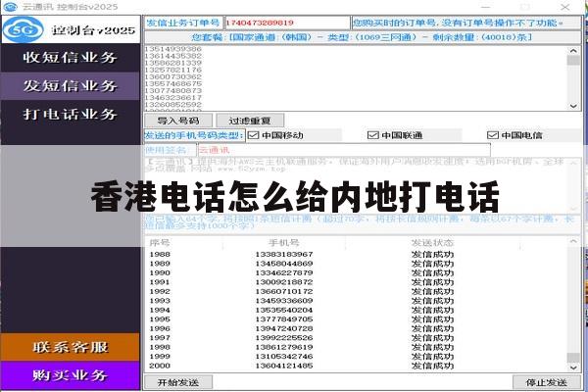588x392 pixels.
Task: Close the 云通讯 控制台 window
Action: pyautogui.click(x=565, y=7)
